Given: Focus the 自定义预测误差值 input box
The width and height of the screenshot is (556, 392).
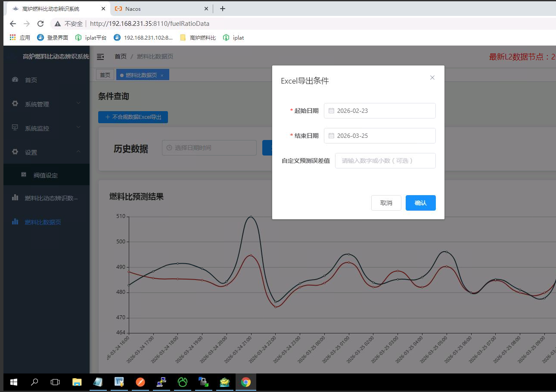Looking at the screenshot, I should (x=385, y=161).
